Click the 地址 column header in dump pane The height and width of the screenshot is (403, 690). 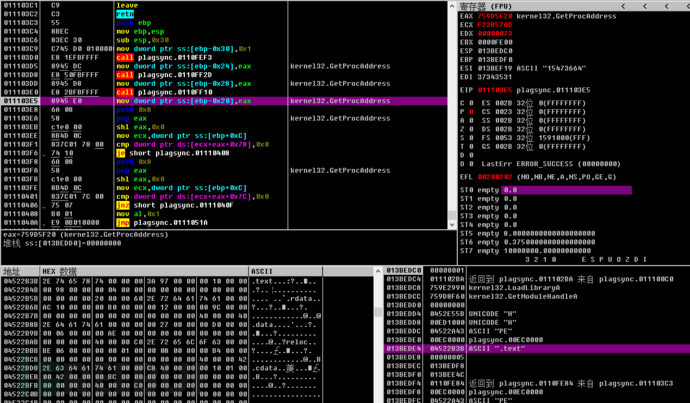tap(20, 271)
